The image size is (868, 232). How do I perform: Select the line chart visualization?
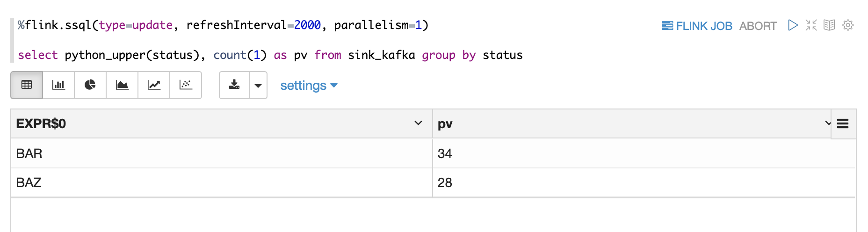(x=154, y=85)
